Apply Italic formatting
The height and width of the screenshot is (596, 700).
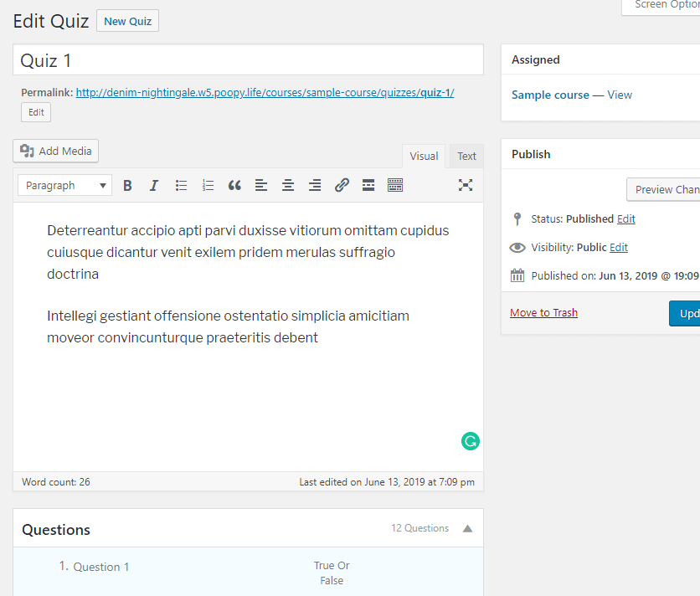click(154, 185)
